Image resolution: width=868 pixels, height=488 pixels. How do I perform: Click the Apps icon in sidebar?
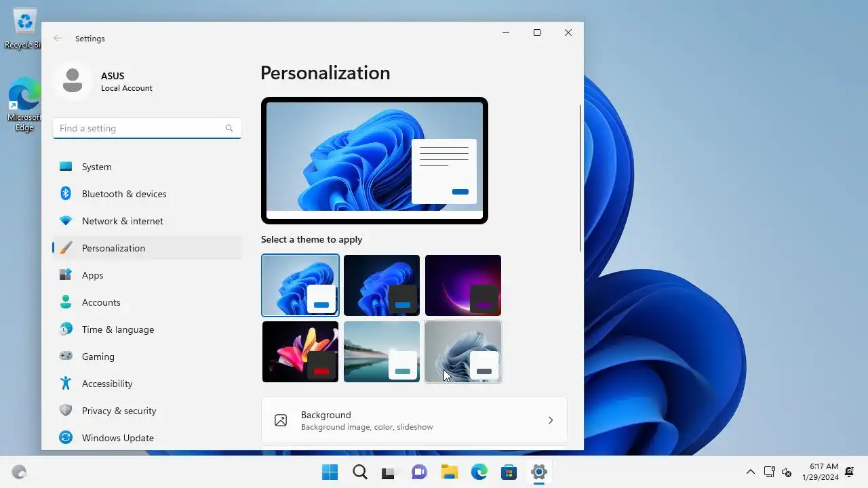(66, 275)
